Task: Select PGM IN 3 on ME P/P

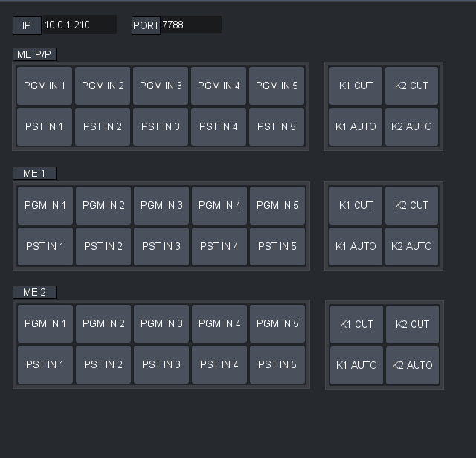Action: click(161, 86)
